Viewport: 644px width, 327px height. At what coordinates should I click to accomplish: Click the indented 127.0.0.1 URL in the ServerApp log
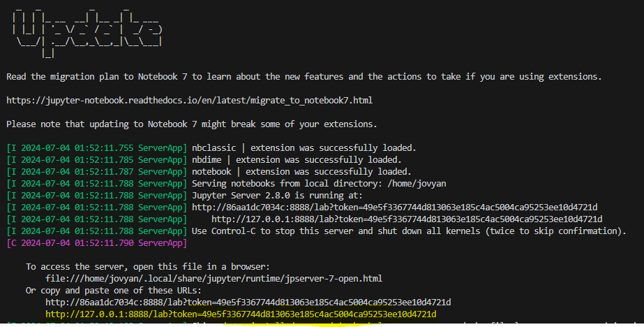point(407,219)
